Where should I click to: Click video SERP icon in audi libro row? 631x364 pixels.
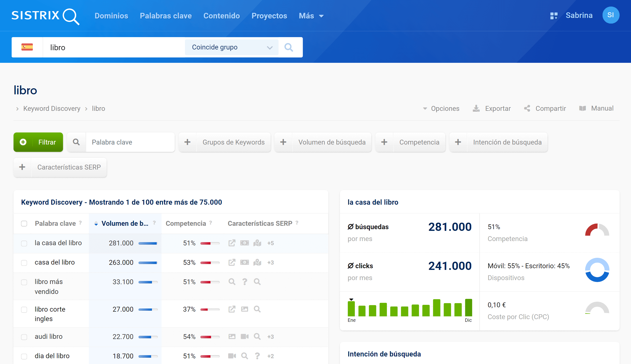(244, 337)
